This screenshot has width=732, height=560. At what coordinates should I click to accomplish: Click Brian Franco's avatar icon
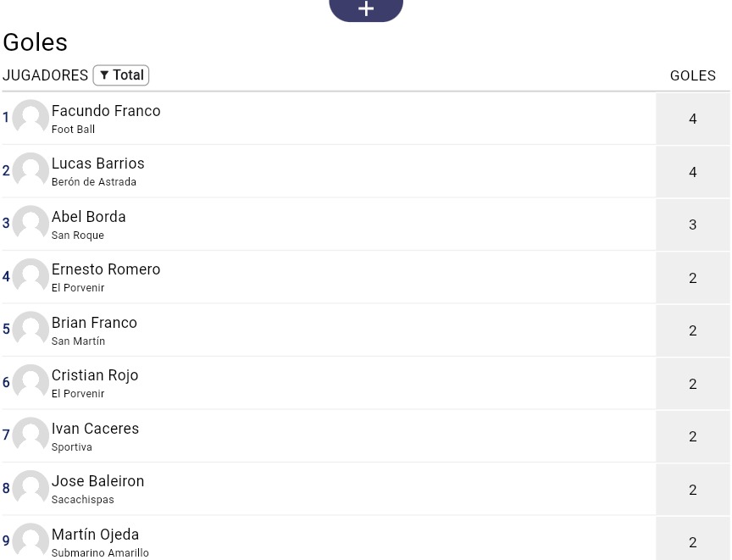pyautogui.click(x=30, y=330)
